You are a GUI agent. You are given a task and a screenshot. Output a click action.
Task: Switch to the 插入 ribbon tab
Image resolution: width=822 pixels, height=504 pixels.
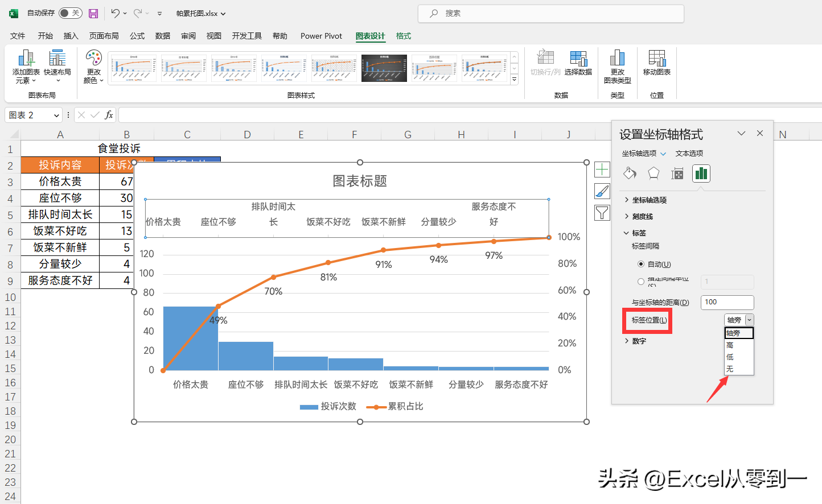pos(71,36)
